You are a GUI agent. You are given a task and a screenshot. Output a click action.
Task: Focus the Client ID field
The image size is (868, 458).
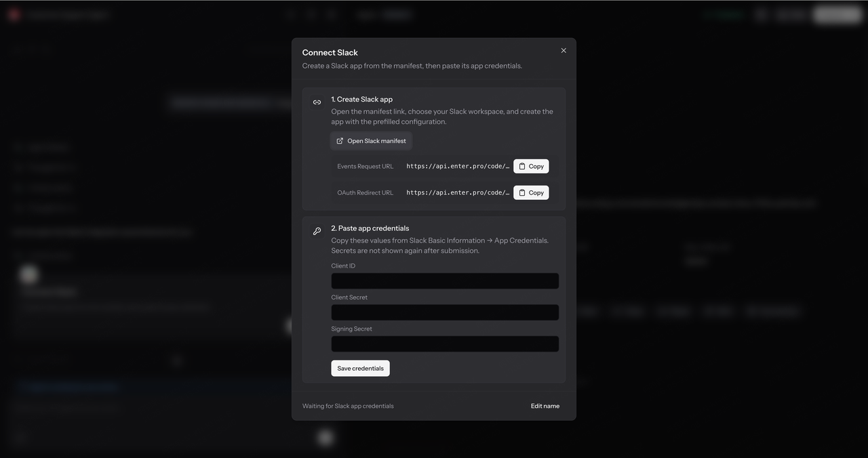pyautogui.click(x=445, y=281)
